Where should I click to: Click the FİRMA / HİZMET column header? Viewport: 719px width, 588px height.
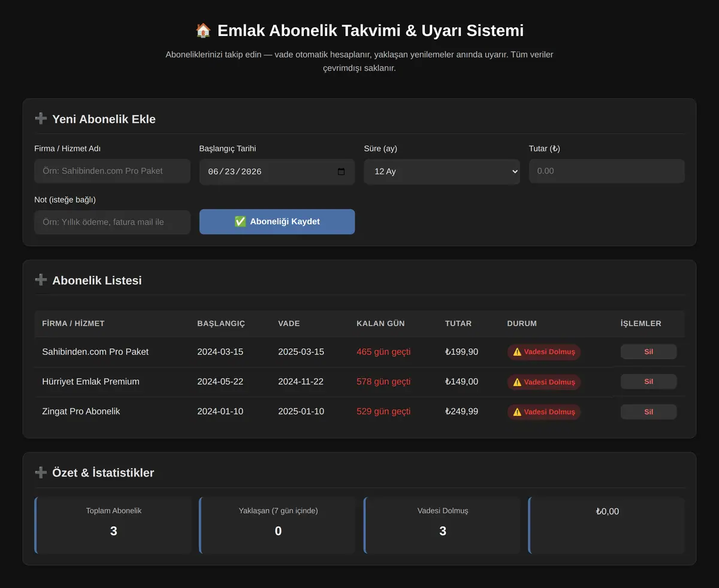pos(73,324)
